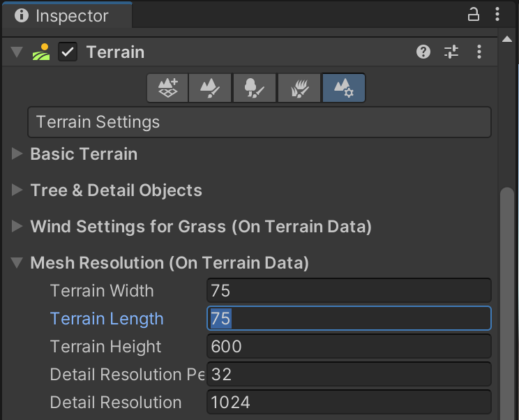Disable the Terrain component checkbox
Screen dimensions: 519x420
[68, 52]
